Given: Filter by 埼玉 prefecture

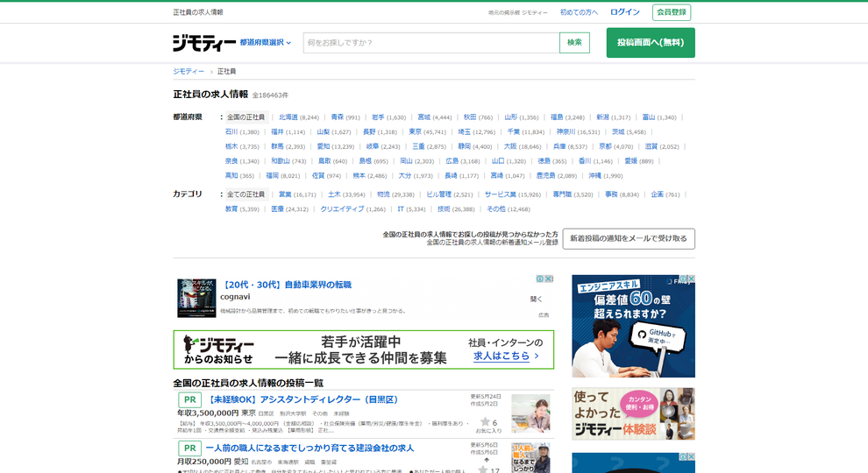Looking at the screenshot, I should [x=464, y=131].
